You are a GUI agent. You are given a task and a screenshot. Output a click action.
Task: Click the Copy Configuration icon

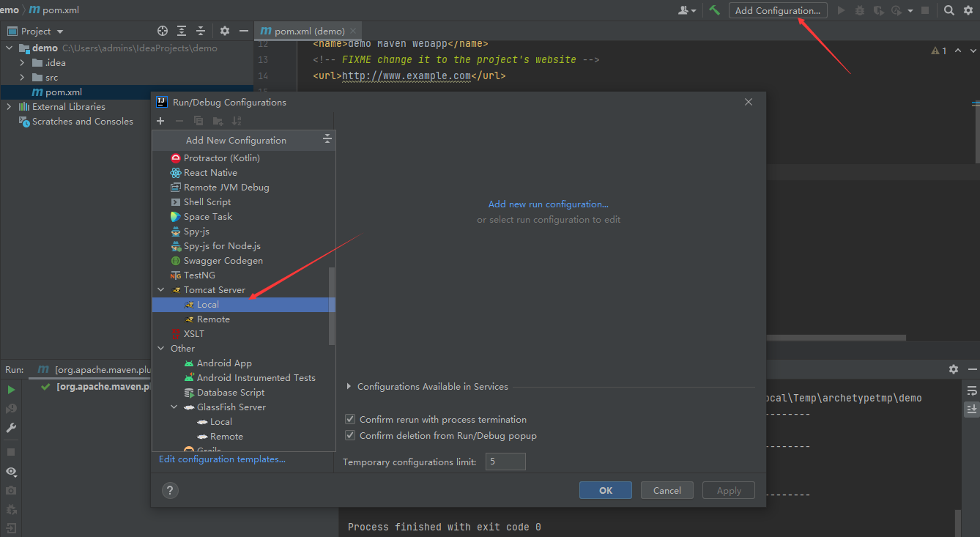(198, 121)
